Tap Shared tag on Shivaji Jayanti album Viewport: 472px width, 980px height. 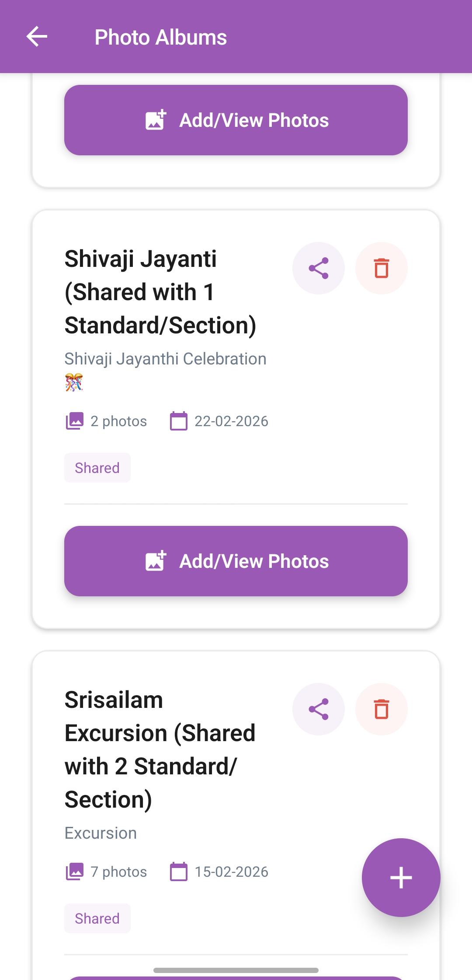coord(97,468)
